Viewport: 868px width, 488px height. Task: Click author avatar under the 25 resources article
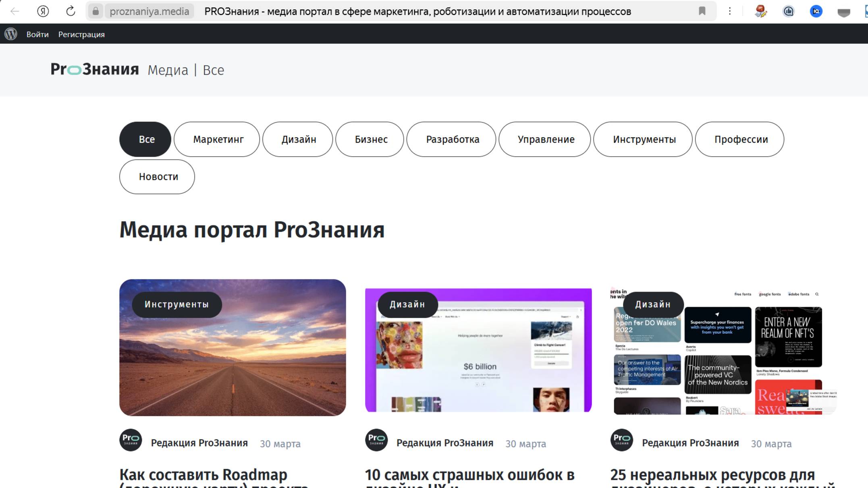[x=622, y=440]
